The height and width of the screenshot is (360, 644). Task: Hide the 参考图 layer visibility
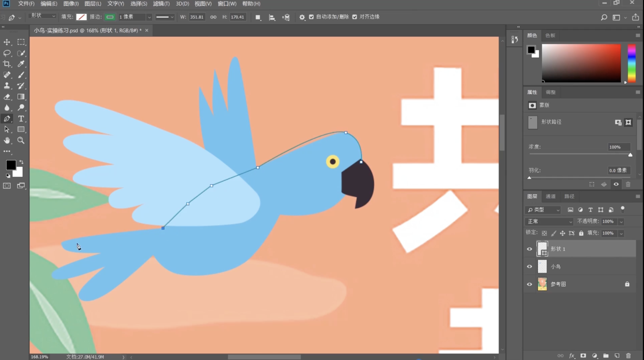coord(529,284)
